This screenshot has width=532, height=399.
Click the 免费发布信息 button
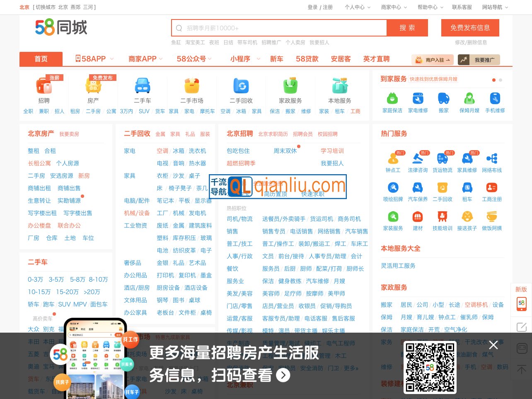[470, 28]
